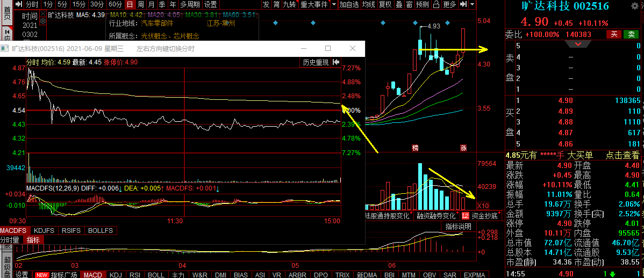Maximize the 分时 popup window
The image size is (644, 278).
(x=328, y=48)
